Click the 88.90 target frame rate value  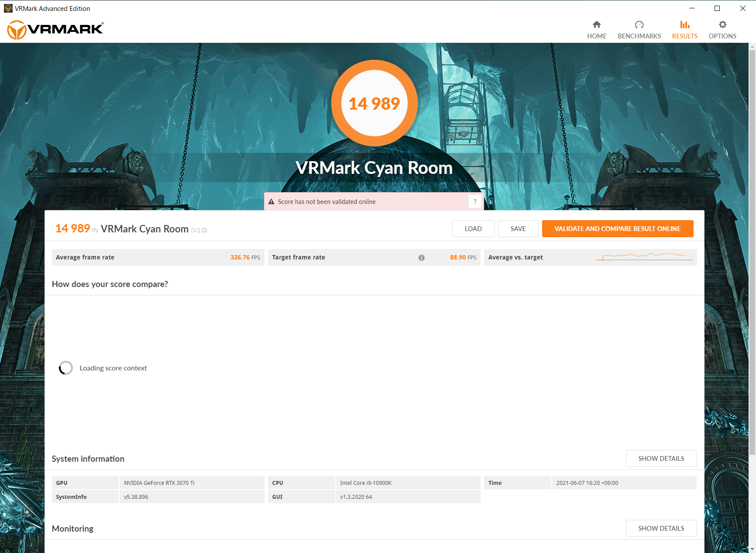click(458, 257)
